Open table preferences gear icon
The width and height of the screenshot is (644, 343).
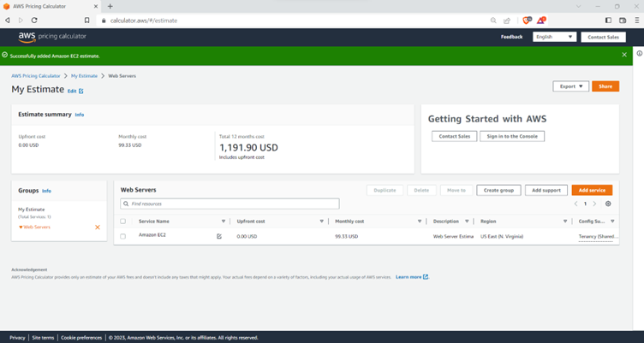point(608,204)
